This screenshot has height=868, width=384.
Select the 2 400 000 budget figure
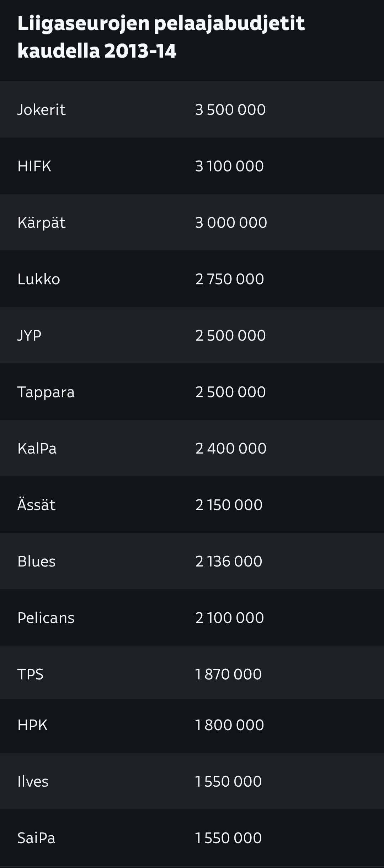coord(231,449)
